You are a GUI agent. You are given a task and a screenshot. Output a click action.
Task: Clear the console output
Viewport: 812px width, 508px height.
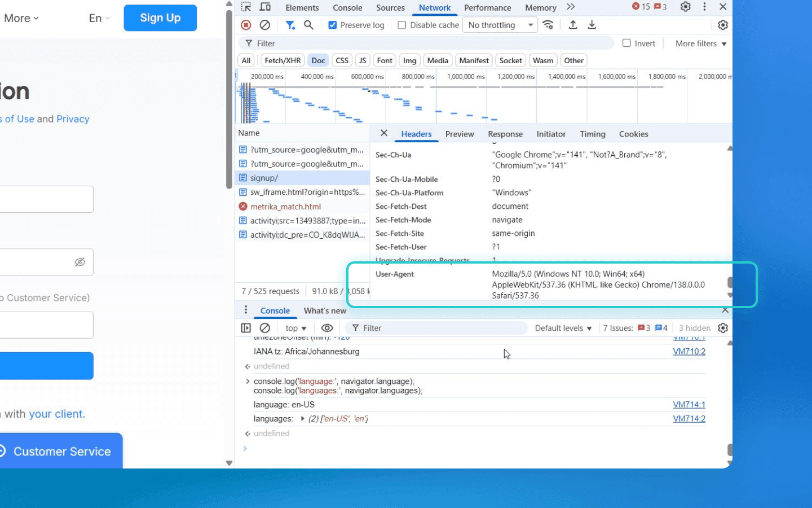point(264,328)
